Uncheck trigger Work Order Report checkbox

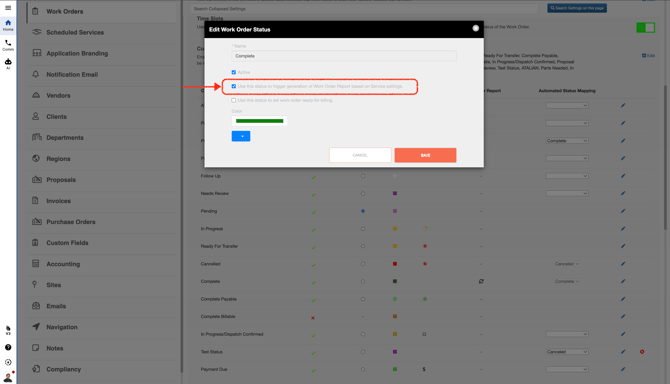click(x=234, y=86)
